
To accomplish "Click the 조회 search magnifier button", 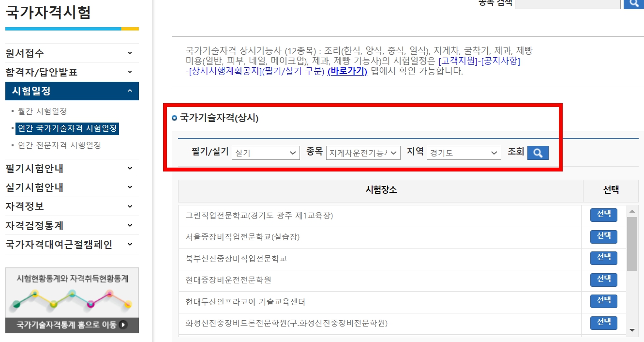I will tap(538, 153).
